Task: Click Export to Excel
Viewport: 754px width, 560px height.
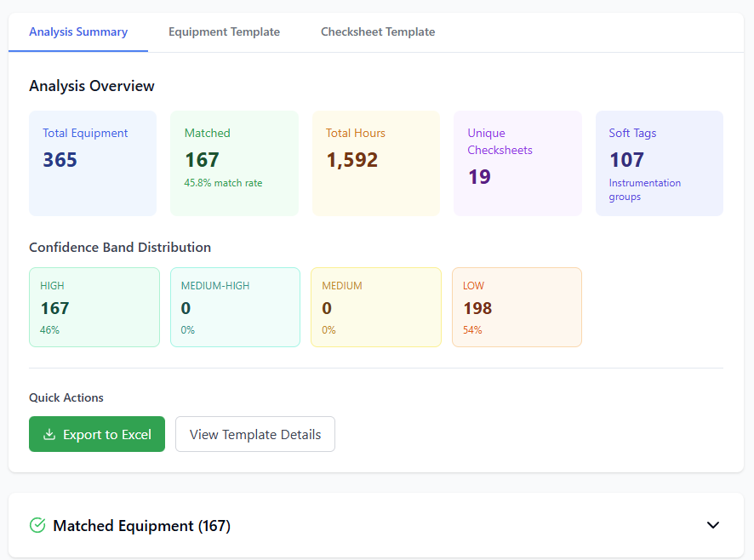Action: click(x=96, y=434)
